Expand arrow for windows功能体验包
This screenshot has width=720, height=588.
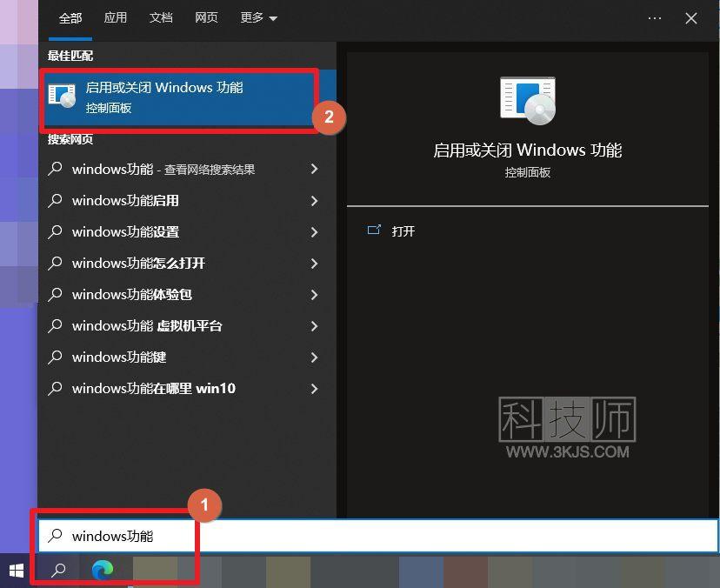click(314, 295)
